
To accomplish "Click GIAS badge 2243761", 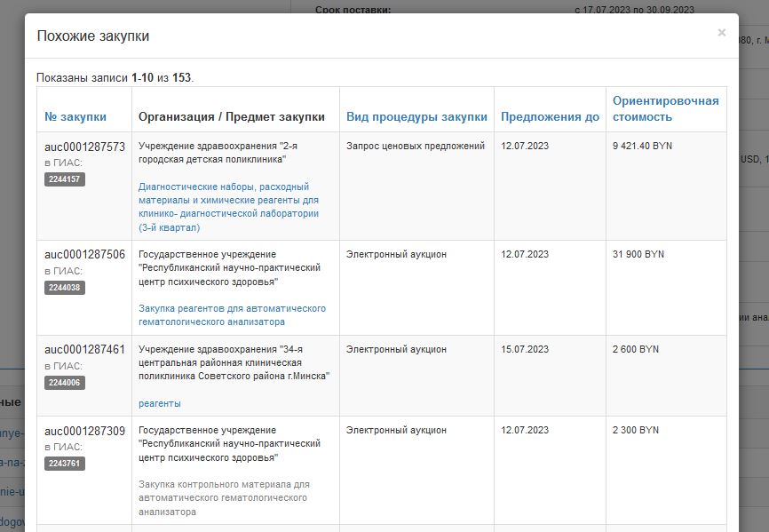I will point(64,464).
